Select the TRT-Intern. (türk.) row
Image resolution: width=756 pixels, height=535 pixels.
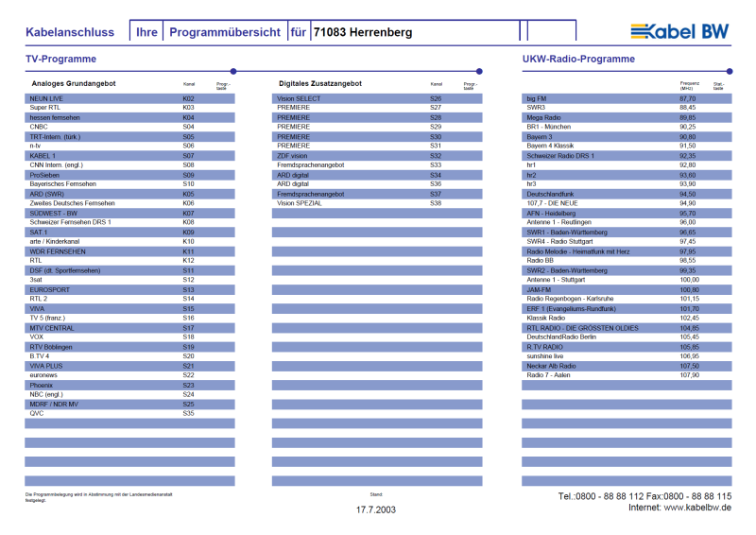point(129,136)
